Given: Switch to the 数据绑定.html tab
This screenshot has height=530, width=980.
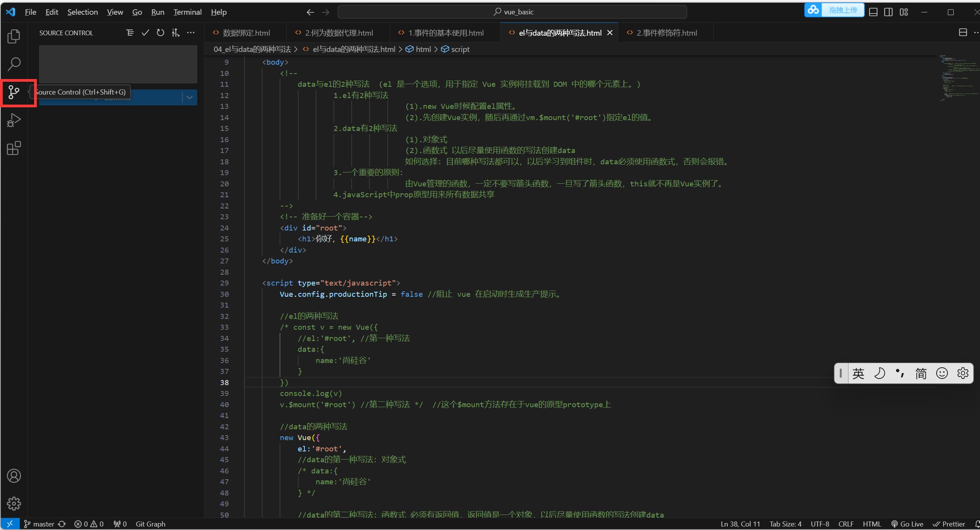Looking at the screenshot, I should pyautogui.click(x=246, y=33).
